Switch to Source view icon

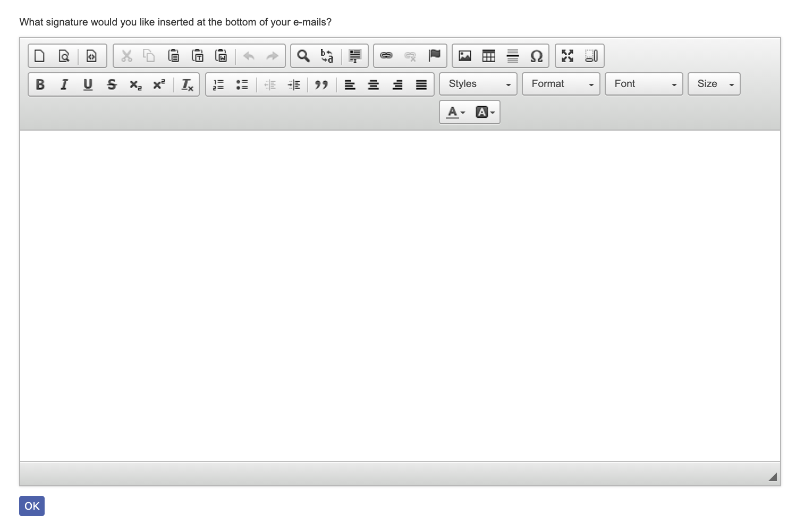[91, 56]
